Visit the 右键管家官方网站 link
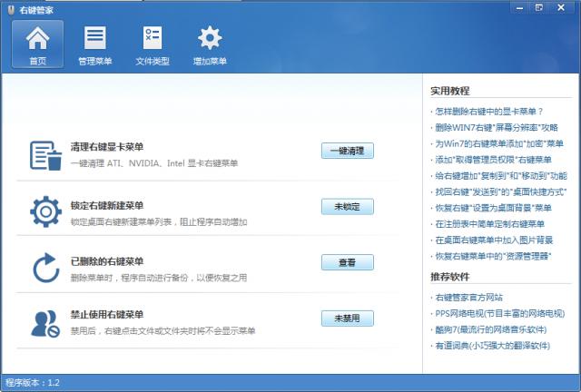This screenshot has height=392, width=581. (468, 297)
